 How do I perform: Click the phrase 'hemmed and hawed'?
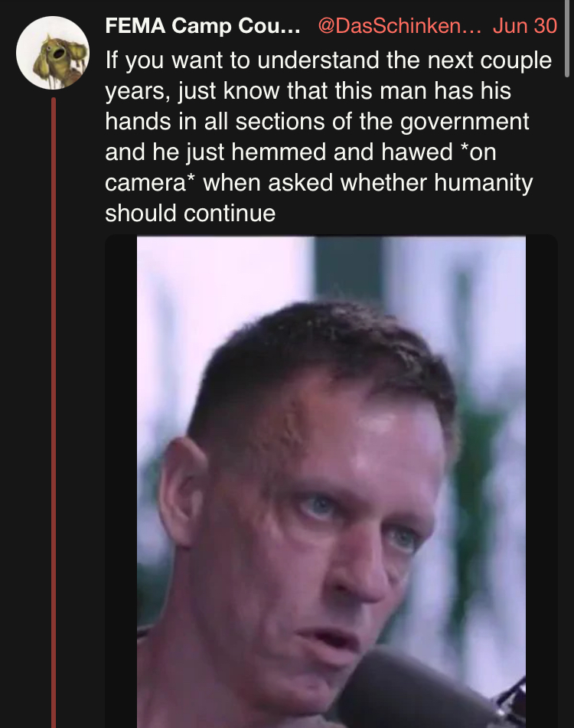(342, 152)
